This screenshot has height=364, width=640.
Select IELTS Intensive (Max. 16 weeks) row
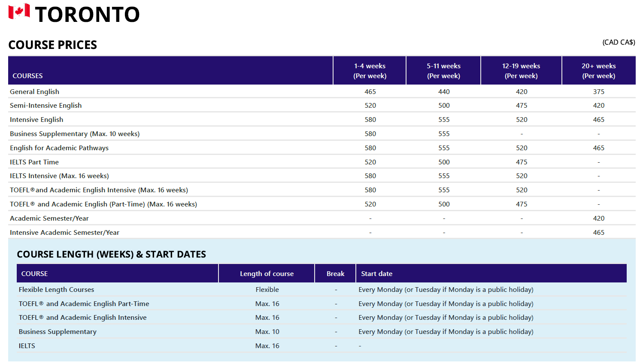click(x=322, y=176)
